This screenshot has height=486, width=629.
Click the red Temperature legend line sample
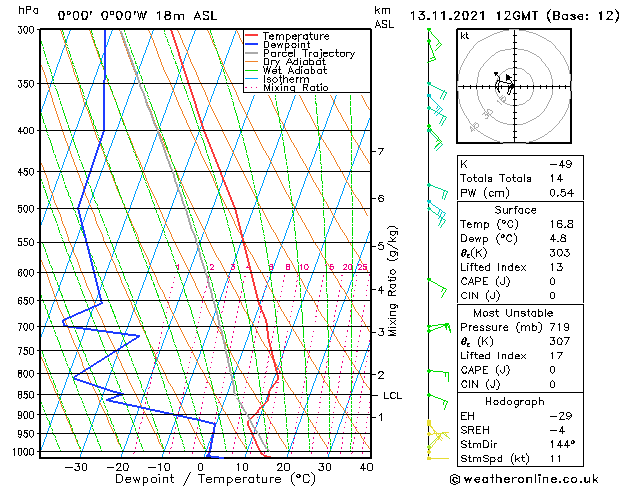[x=251, y=36]
